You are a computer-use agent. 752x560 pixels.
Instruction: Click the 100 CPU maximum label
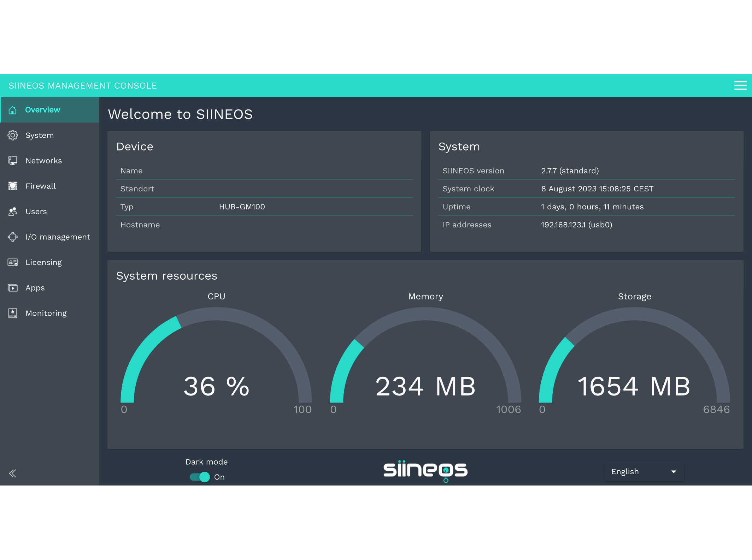(x=302, y=410)
